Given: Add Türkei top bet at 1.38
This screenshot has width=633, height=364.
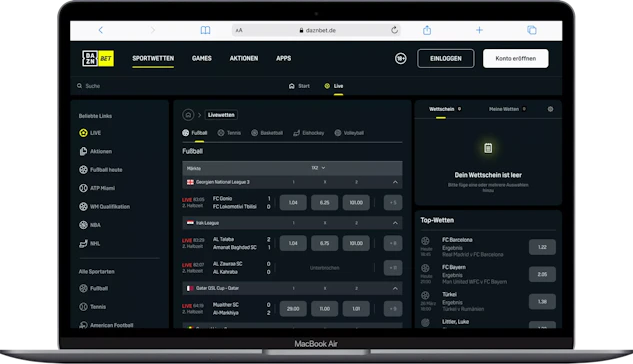Looking at the screenshot, I should click(x=542, y=301).
